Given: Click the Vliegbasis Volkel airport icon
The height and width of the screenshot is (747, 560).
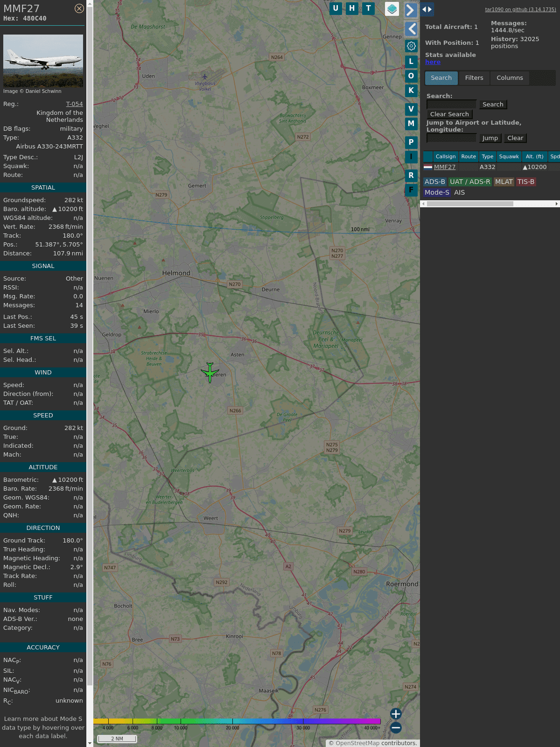Looking at the screenshot, I should pyautogui.click(x=204, y=77).
